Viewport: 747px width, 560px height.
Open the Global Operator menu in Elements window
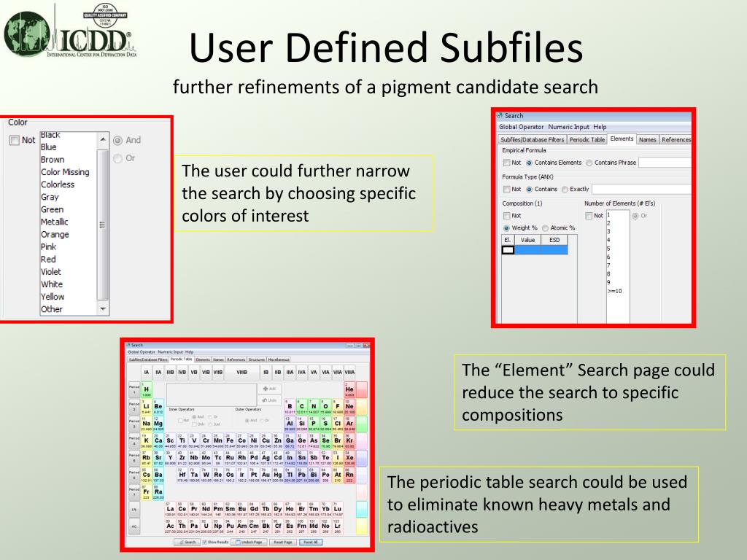[521, 127]
